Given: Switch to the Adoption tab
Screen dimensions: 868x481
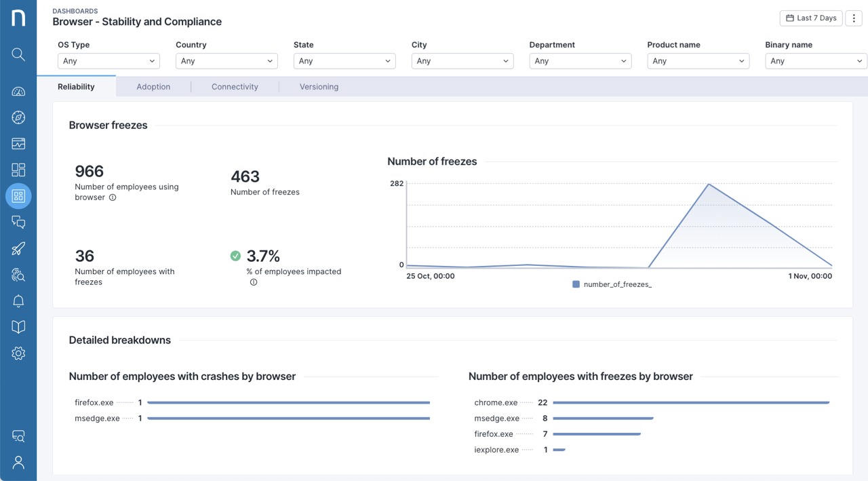Looking at the screenshot, I should tap(153, 87).
